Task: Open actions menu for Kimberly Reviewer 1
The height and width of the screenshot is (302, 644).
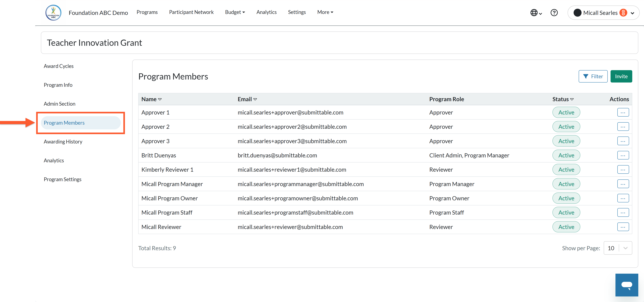Action: pos(623,170)
